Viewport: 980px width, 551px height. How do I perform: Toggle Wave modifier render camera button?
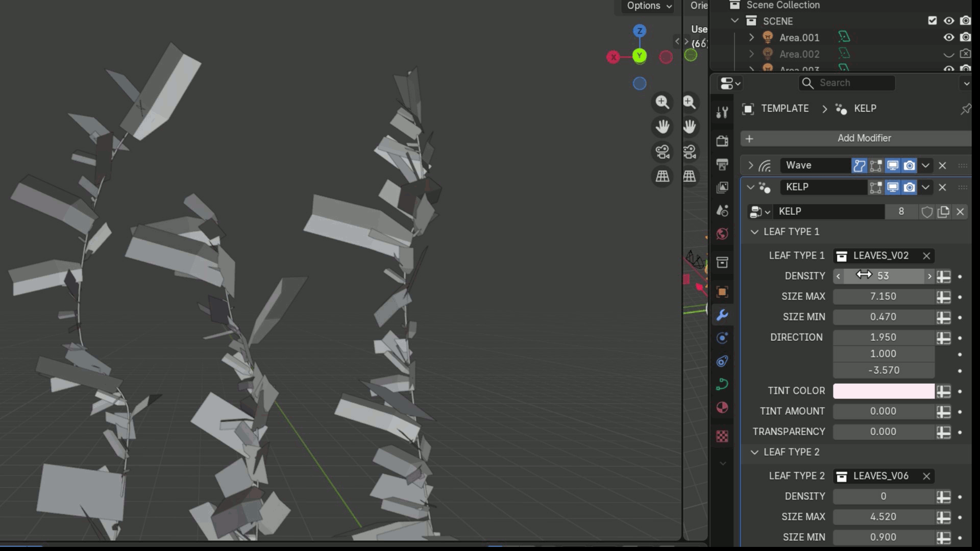(x=910, y=165)
